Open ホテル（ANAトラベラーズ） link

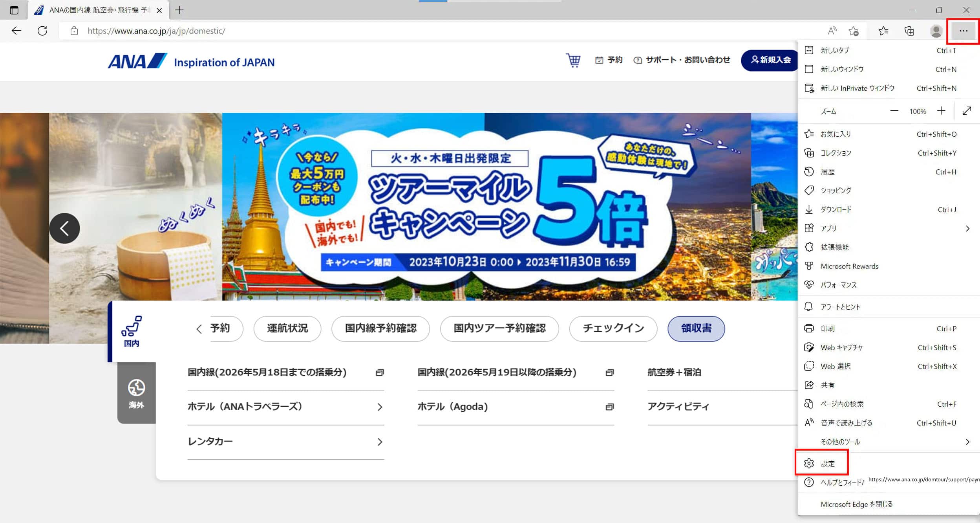(285, 407)
